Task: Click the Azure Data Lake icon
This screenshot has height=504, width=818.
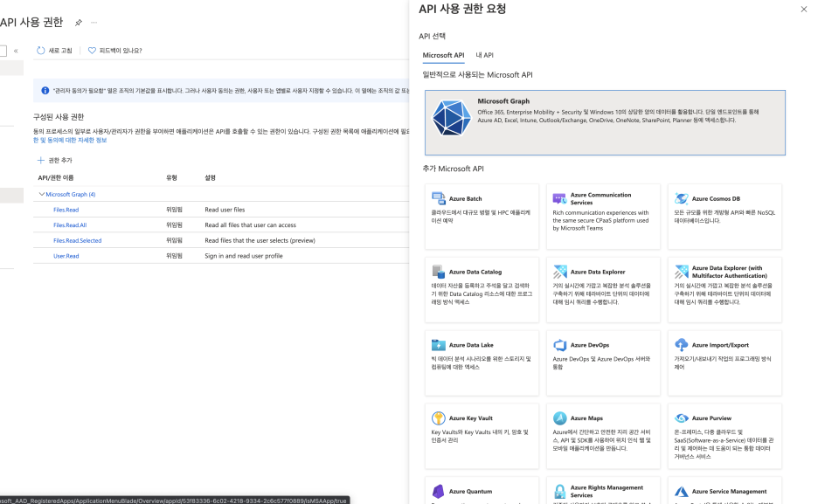Action: (438, 345)
